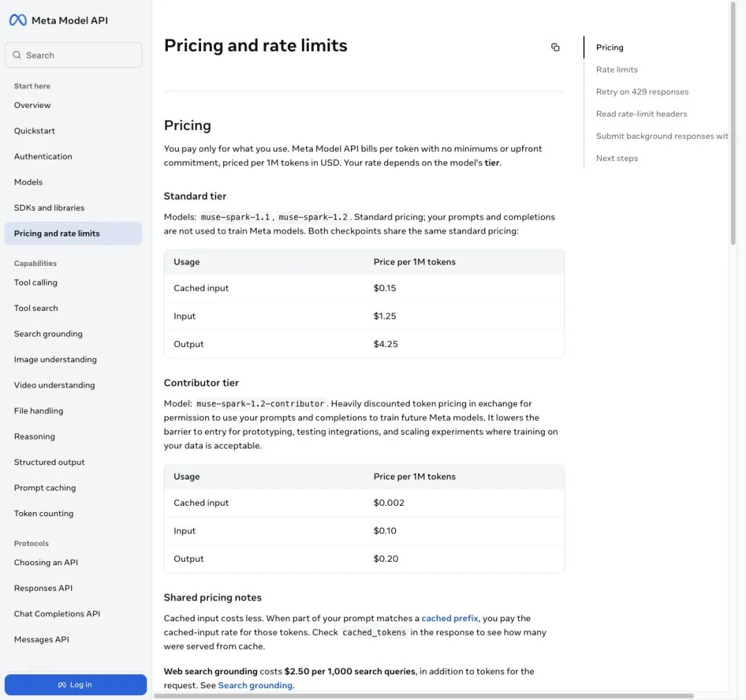Image resolution: width=746 pixels, height=700 pixels.
Task: Open the Image understanding page
Action: coord(55,360)
